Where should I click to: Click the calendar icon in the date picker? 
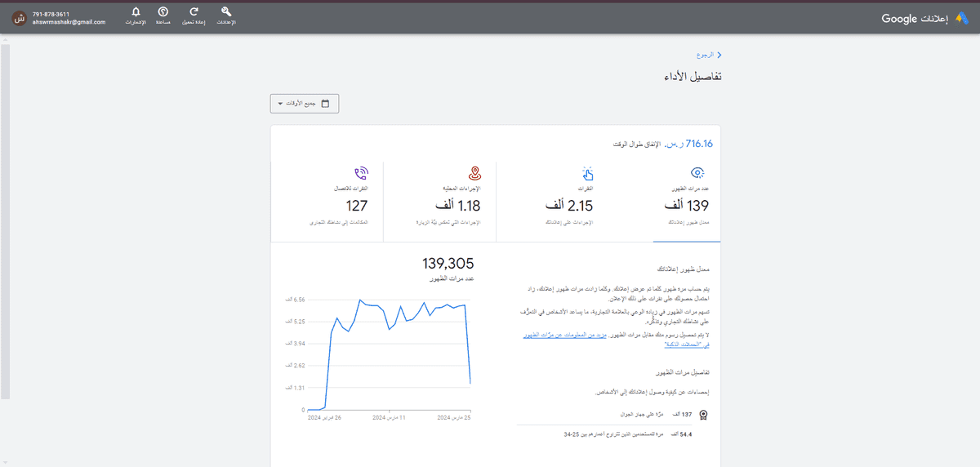(x=326, y=104)
